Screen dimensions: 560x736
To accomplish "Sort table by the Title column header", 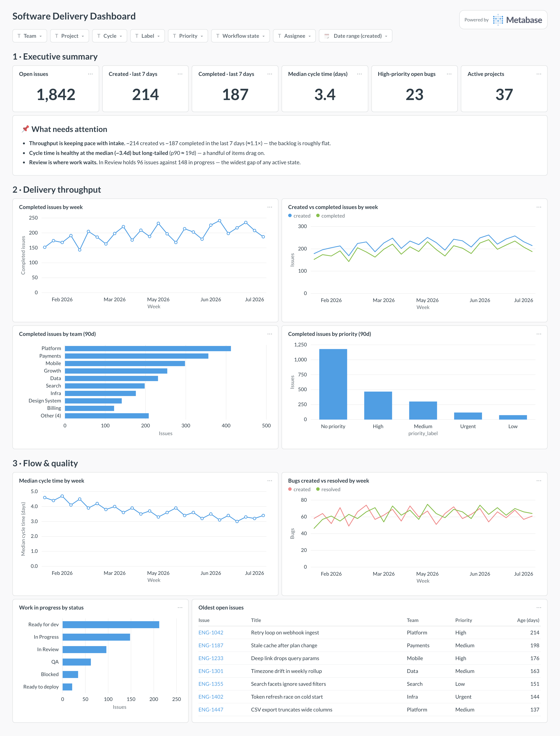I will tap(256, 620).
